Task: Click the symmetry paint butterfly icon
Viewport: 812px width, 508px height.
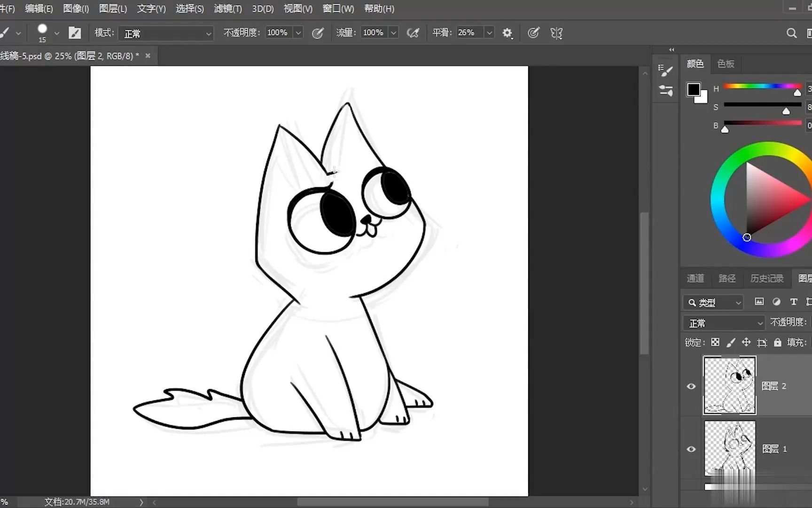Action: pos(556,33)
